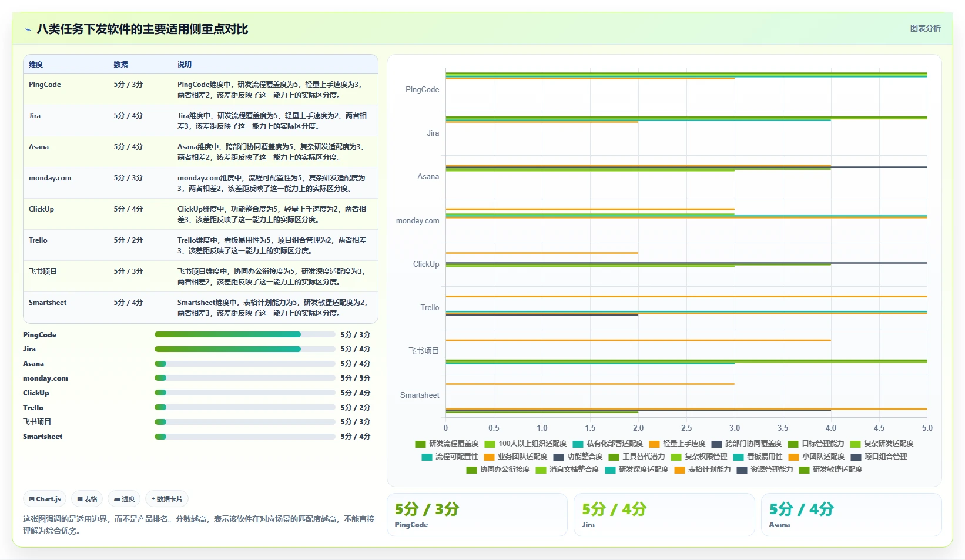The height and width of the screenshot is (560, 965).
Task: Open the PingCode 5分 / 3分 summary card
Action: pos(477,515)
